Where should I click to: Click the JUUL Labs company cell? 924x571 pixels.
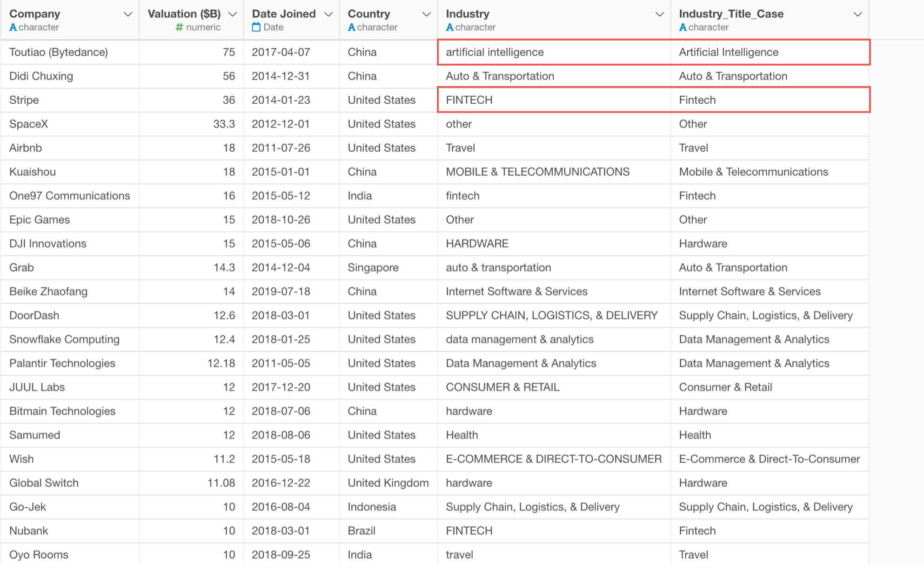(x=70, y=387)
